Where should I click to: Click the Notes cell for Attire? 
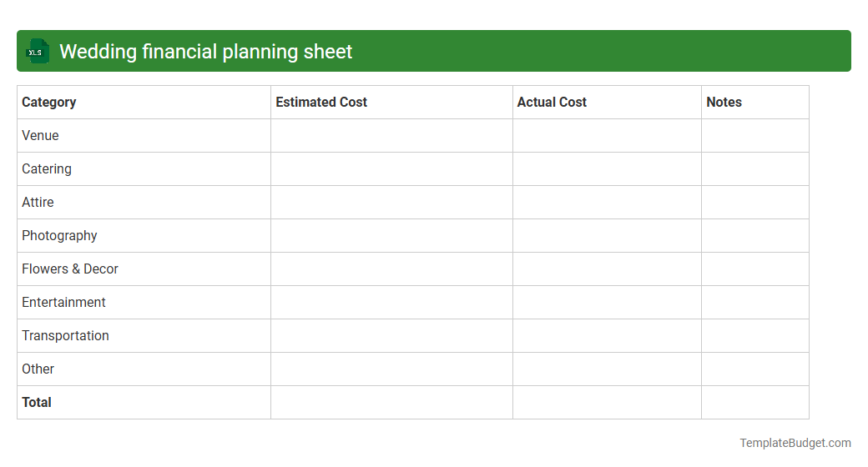755,203
